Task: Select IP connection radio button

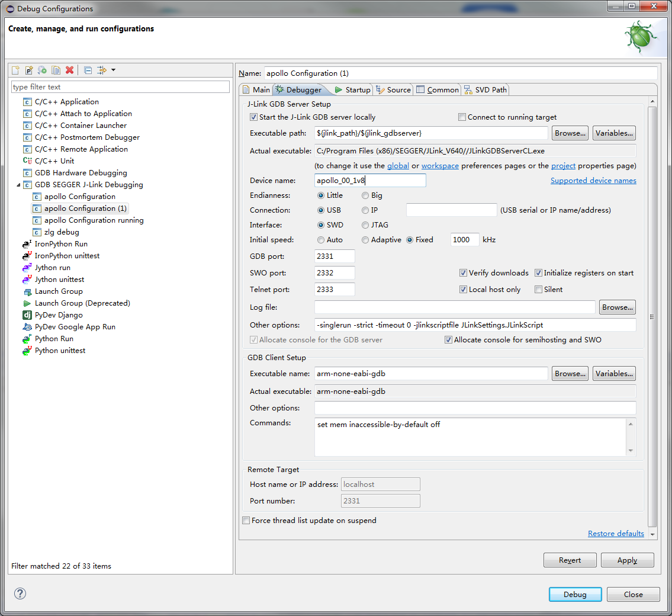Action: (x=365, y=210)
